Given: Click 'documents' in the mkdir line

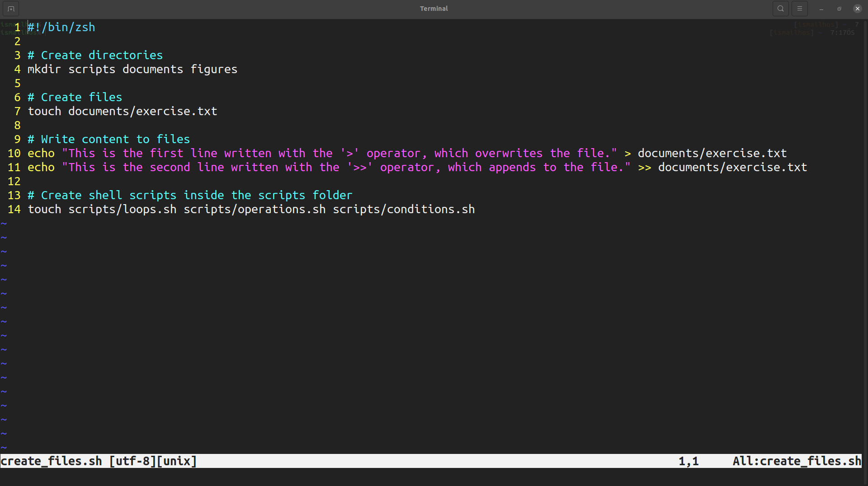Looking at the screenshot, I should click(x=153, y=69).
